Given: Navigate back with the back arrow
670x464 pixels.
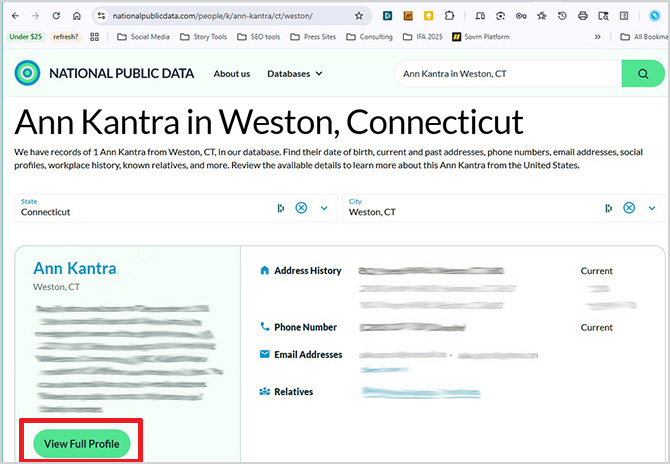Looking at the screenshot, I should tap(14, 16).
